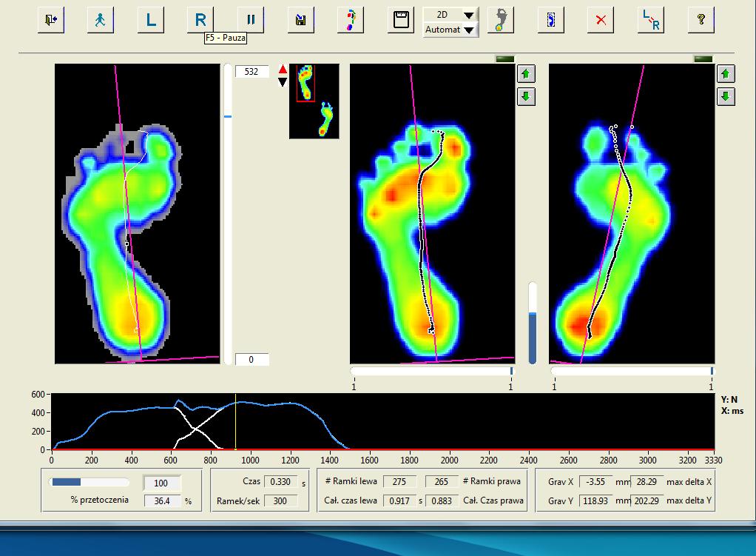The height and width of the screenshot is (556, 756).
Task: Click the 'X: ms' axis label
Action: (x=732, y=411)
